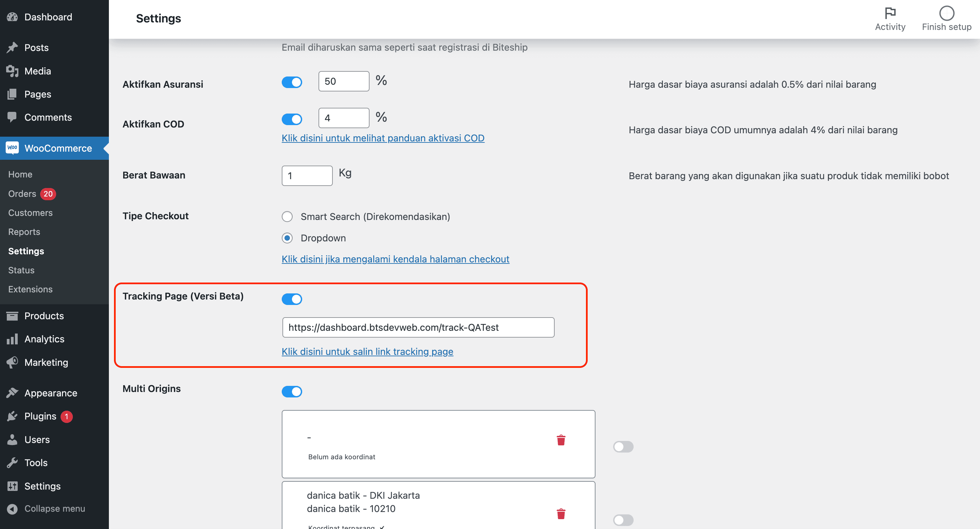Viewport: 980px width, 529px height.
Task: Click the Marketing megaphone icon
Action: pos(12,362)
